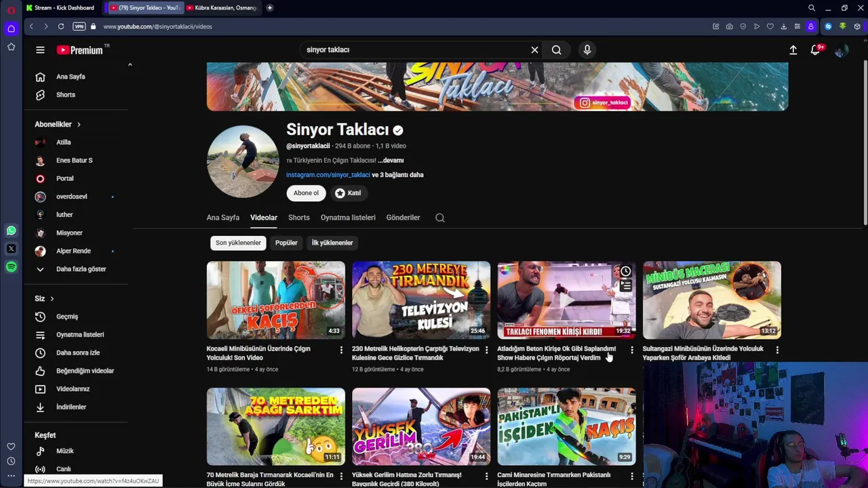Switch to channel Ana Sayfa tab

223,218
